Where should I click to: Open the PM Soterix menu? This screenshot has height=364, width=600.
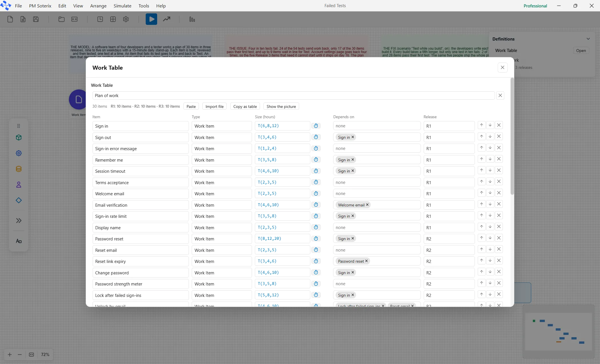40,6
